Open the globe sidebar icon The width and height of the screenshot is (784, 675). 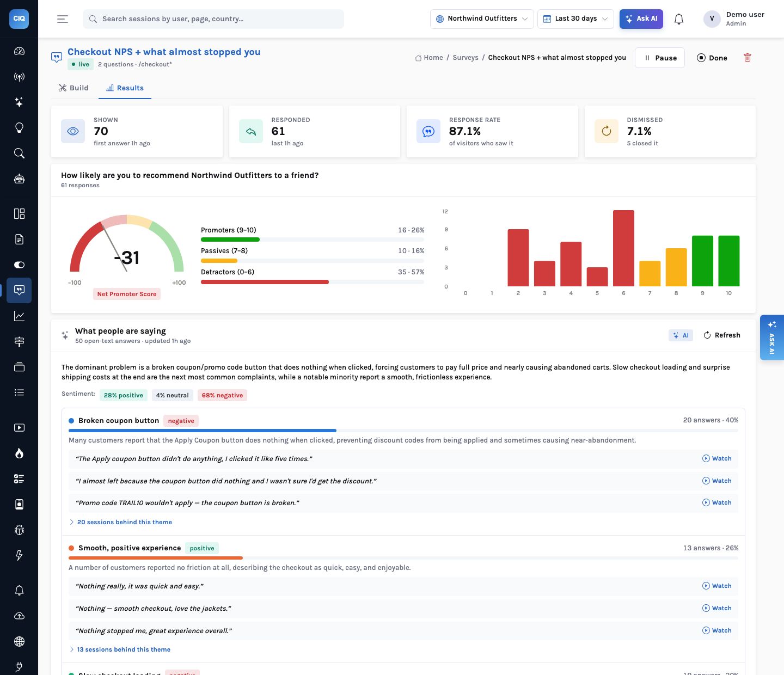click(19, 641)
